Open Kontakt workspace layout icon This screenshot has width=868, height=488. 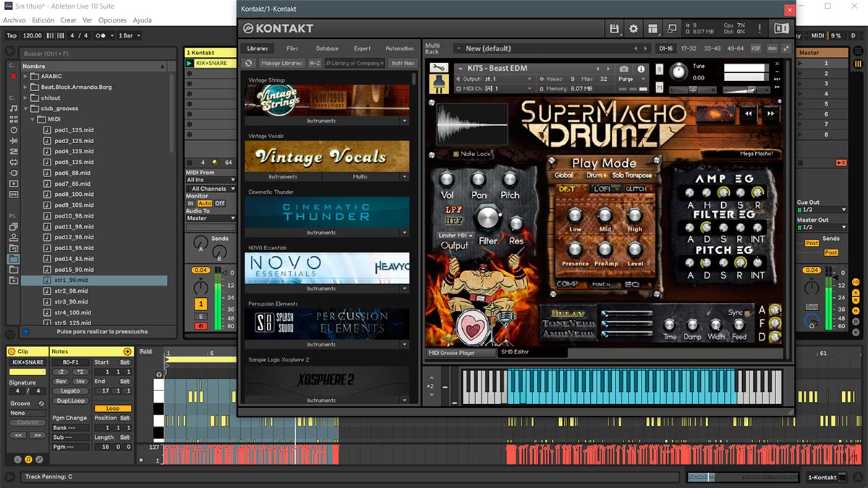click(653, 28)
